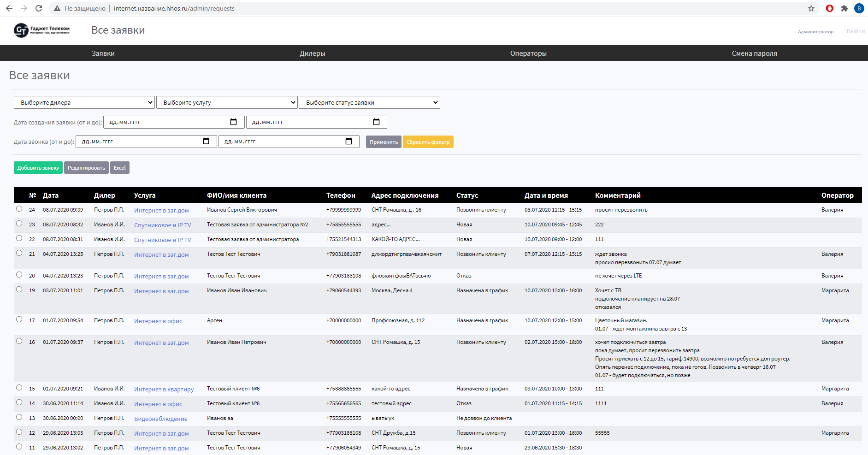The width and height of the screenshot is (868, 455).
Task: Click the Дата column header
Action: click(51, 195)
